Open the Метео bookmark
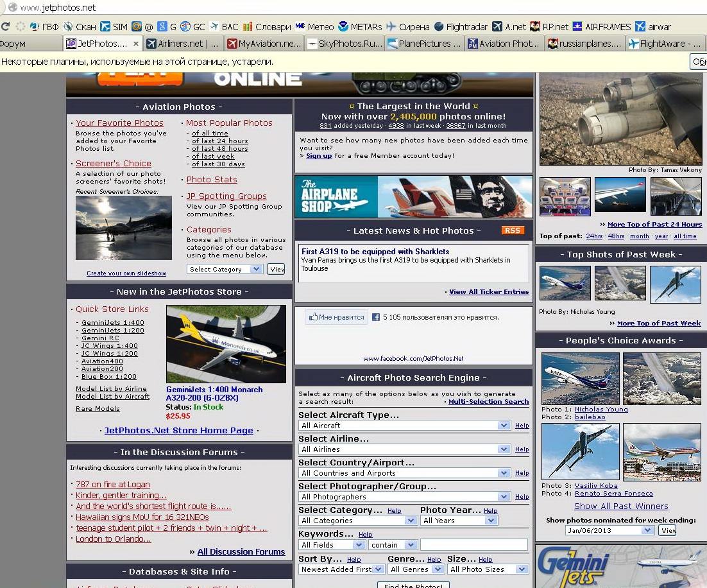Image resolution: width=707 pixels, height=588 pixels. tap(315, 26)
